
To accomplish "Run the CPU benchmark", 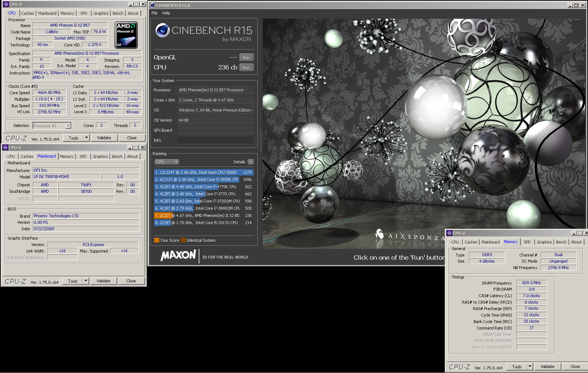I will [x=246, y=68].
